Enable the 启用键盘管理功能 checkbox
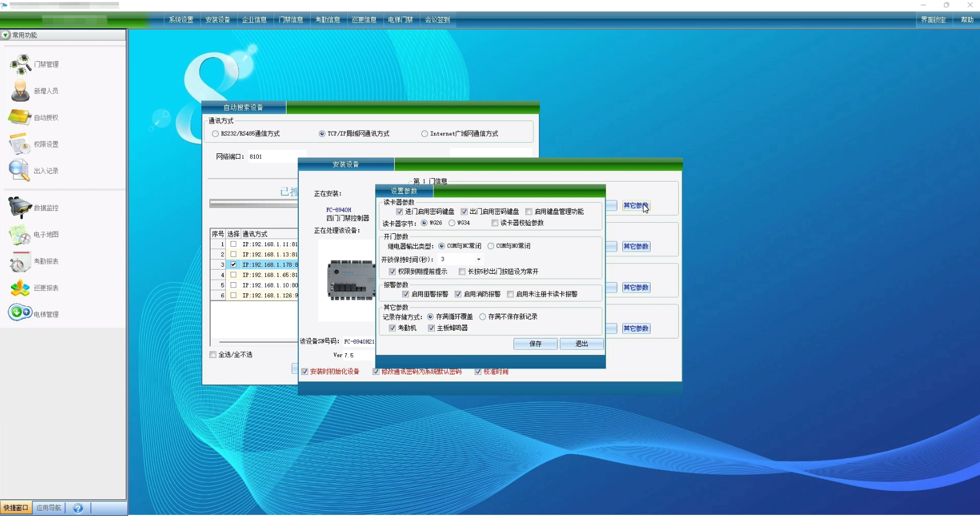The width and height of the screenshot is (980, 516). 529,212
